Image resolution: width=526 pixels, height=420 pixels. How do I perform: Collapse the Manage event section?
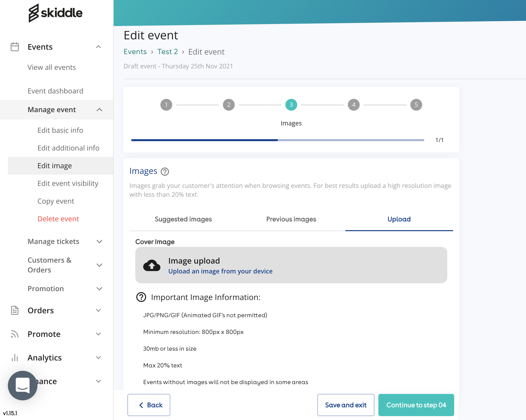(x=99, y=110)
